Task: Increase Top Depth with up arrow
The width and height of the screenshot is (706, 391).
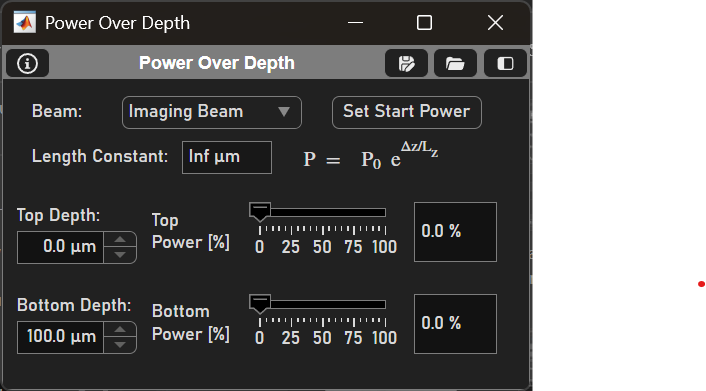Action: (x=120, y=240)
